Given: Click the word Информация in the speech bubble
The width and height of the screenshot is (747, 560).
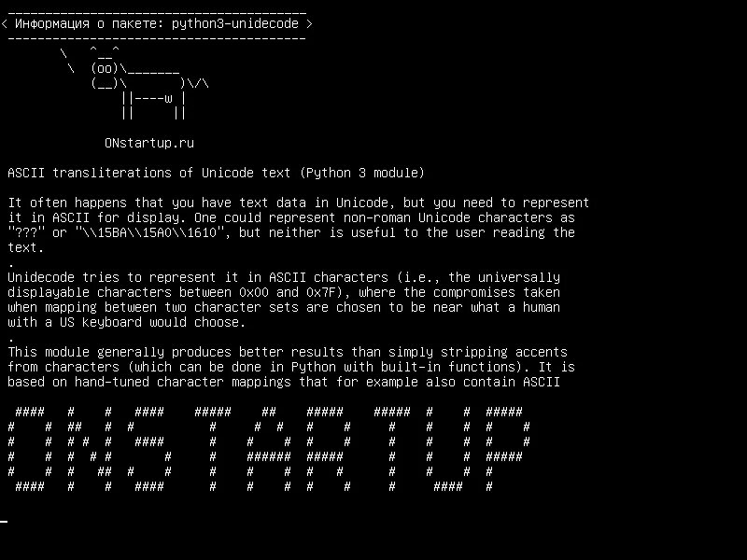Looking at the screenshot, I should [x=52, y=24].
